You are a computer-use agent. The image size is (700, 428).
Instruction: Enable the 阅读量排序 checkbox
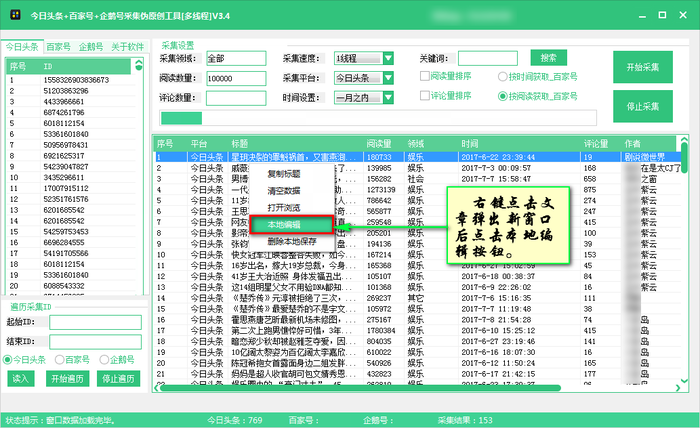(425, 76)
